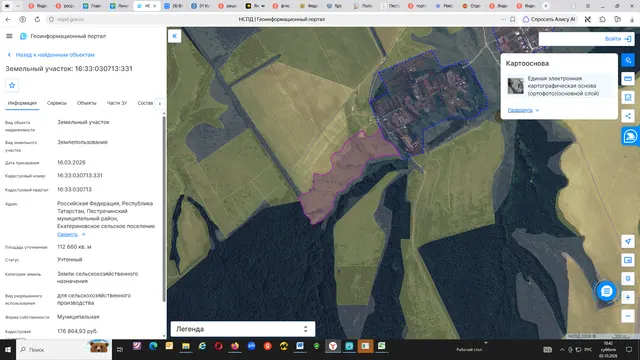Open the measurement ruler tool on map
This screenshot has height=360, width=640.
click(628, 79)
